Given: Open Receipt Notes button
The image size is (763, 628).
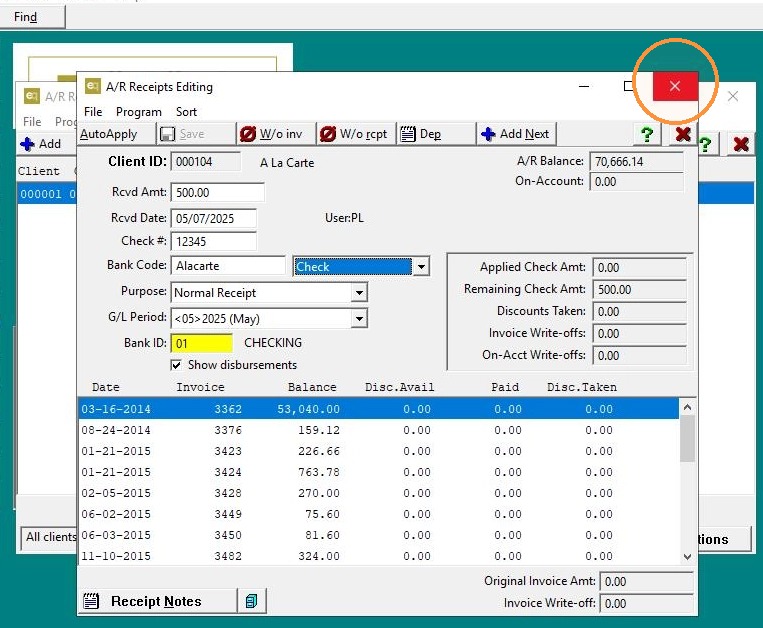Looking at the screenshot, I should (157, 601).
